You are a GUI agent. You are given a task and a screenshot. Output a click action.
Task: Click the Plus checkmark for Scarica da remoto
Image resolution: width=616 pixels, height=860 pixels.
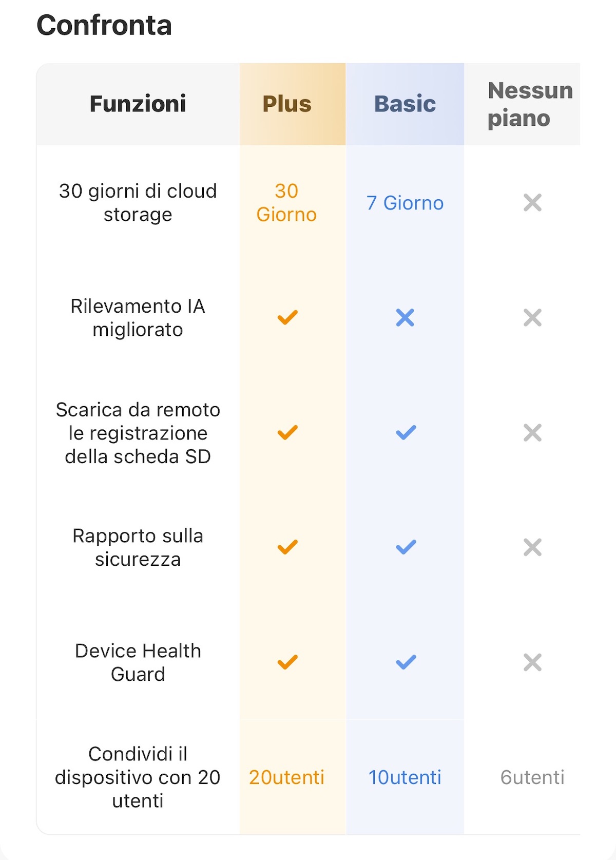point(287,433)
